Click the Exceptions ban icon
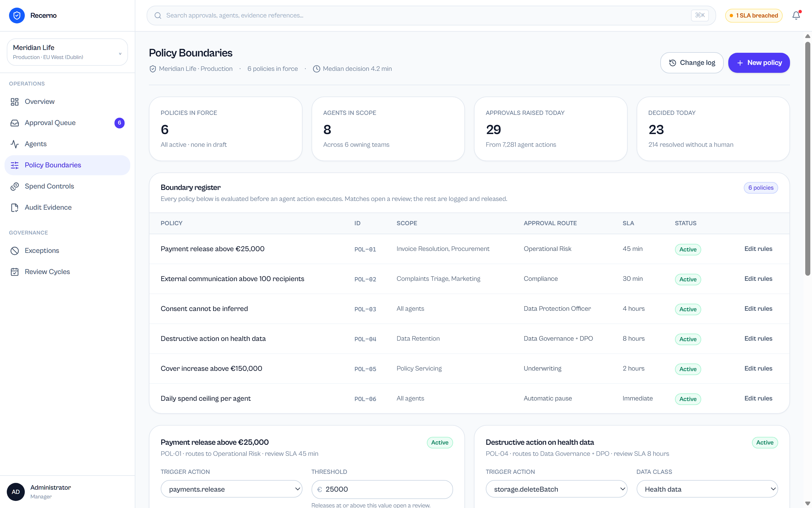The height and width of the screenshot is (508, 812). pos(14,251)
